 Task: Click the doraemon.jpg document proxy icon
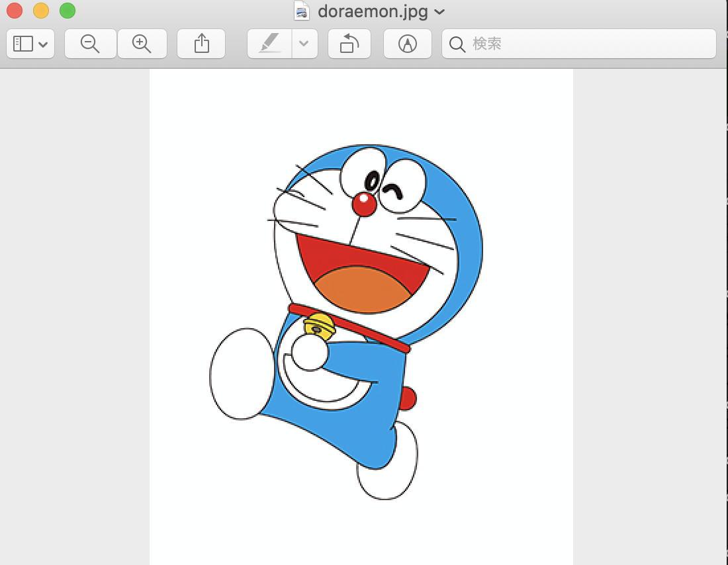click(302, 11)
